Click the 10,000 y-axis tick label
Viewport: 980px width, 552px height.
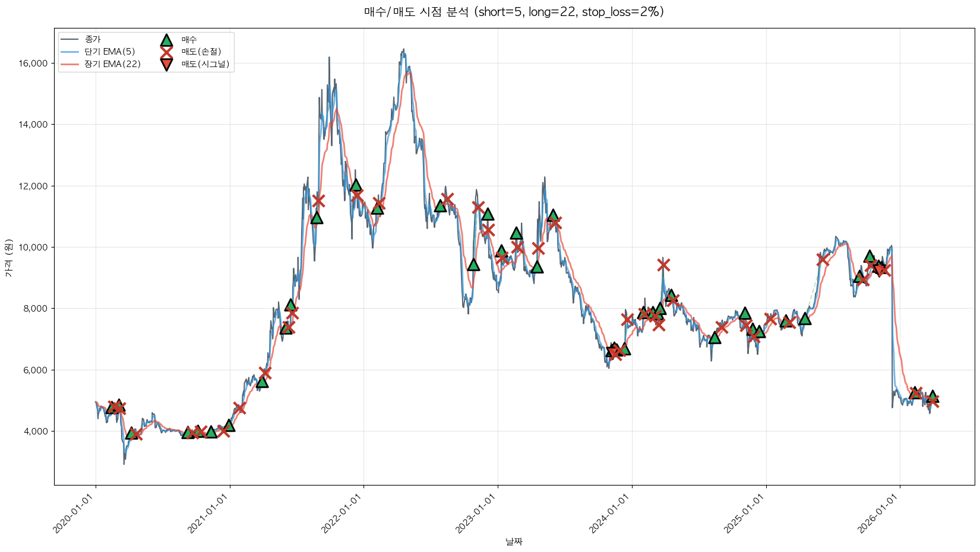34,248
